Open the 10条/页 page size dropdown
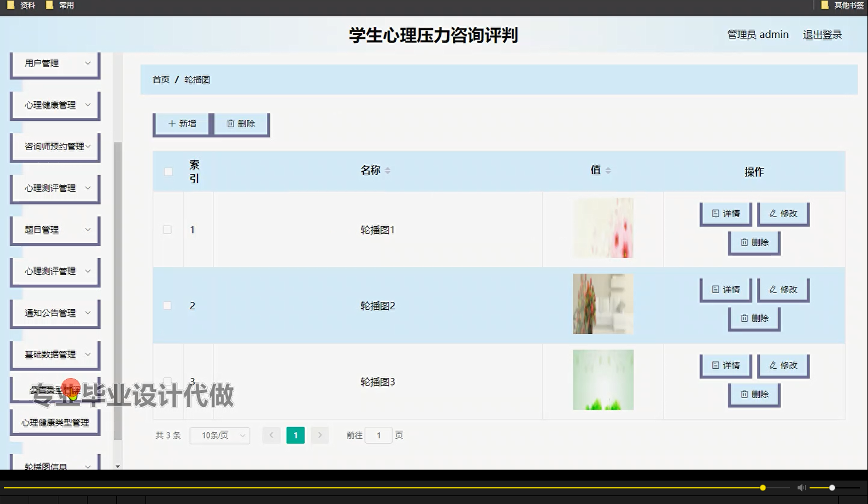 point(219,435)
